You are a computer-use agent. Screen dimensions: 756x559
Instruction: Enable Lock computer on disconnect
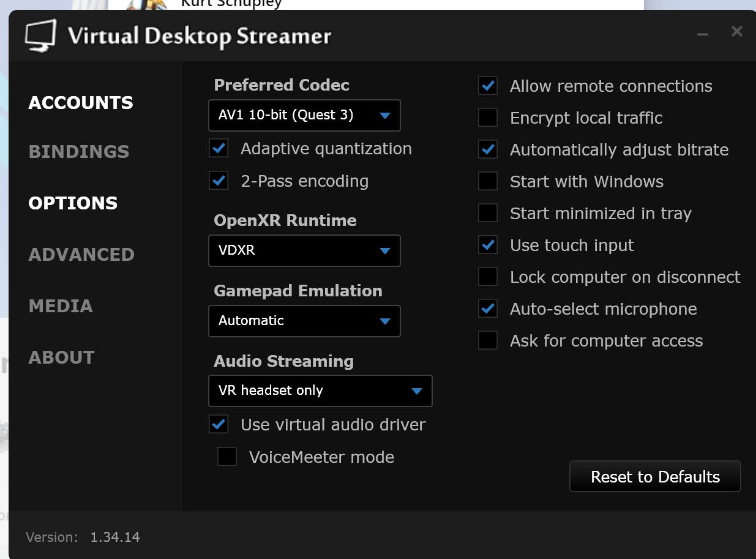(488, 277)
